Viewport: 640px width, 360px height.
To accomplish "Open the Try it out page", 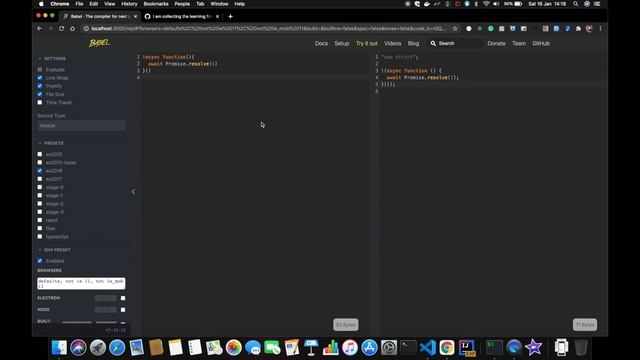I will tap(367, 43).
